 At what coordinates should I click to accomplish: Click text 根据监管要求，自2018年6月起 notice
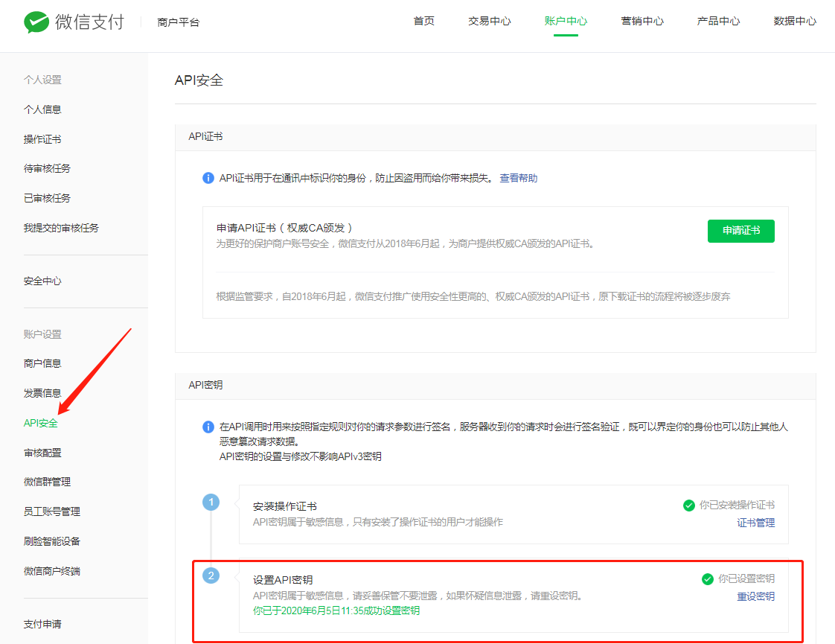(x=473, y=296)
